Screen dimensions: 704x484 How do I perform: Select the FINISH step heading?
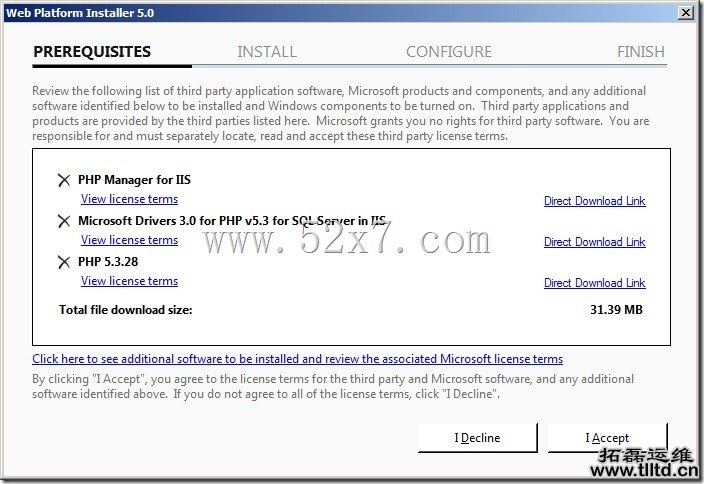tap(641, 52)
